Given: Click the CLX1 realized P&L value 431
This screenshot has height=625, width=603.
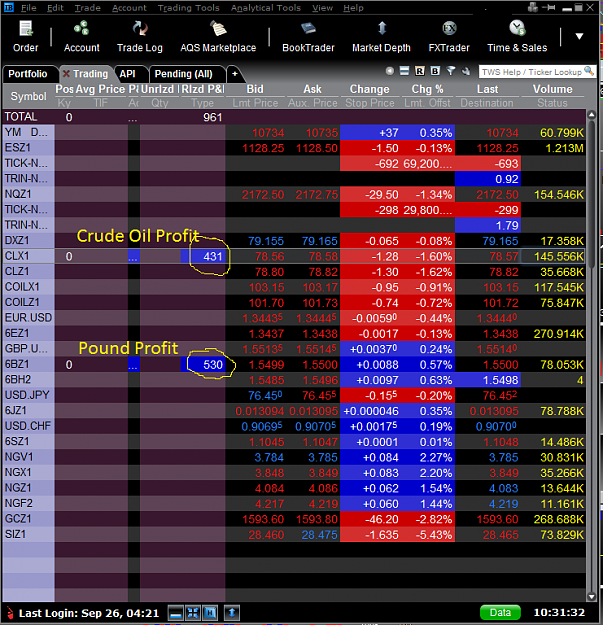Looking at the screenshot, I should click(x=212, y=256).
